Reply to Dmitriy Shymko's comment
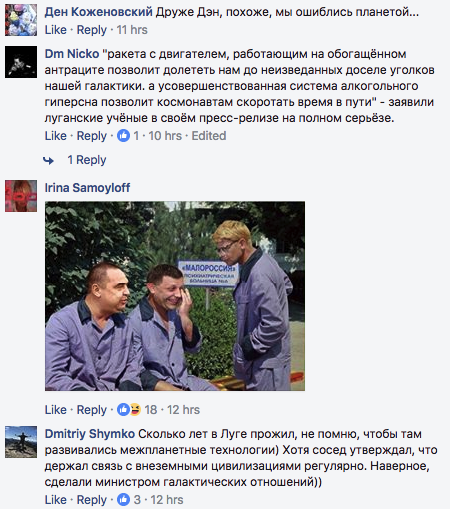This screenshot has width=450, height=509. point(92,500)
